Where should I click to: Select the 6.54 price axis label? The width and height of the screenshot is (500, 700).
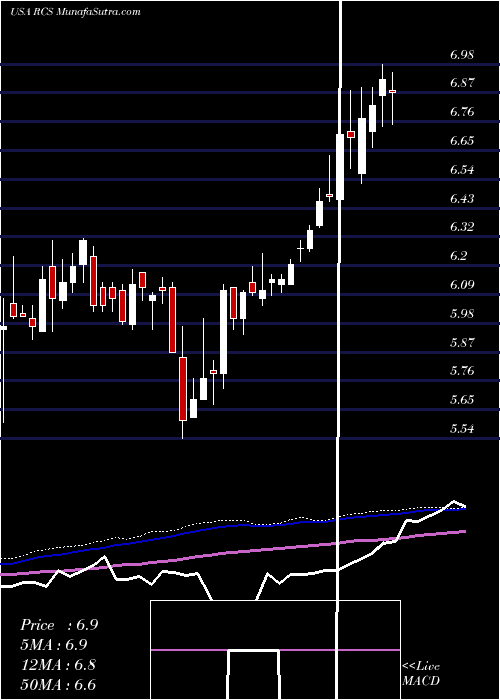[x=462, y=170]
